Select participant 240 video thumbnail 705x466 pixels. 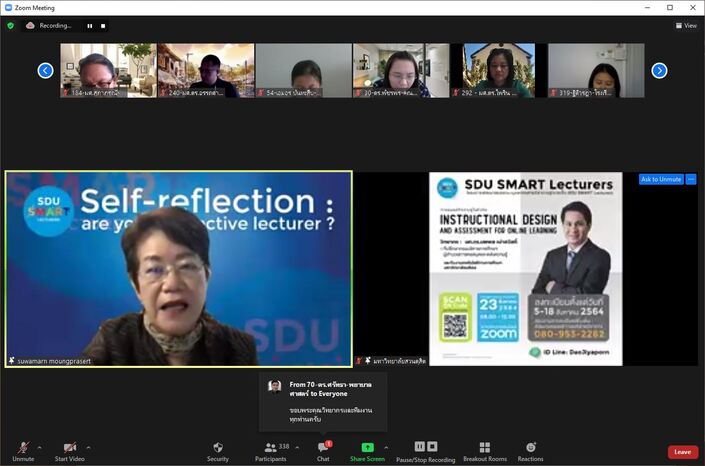pos(206,70)
